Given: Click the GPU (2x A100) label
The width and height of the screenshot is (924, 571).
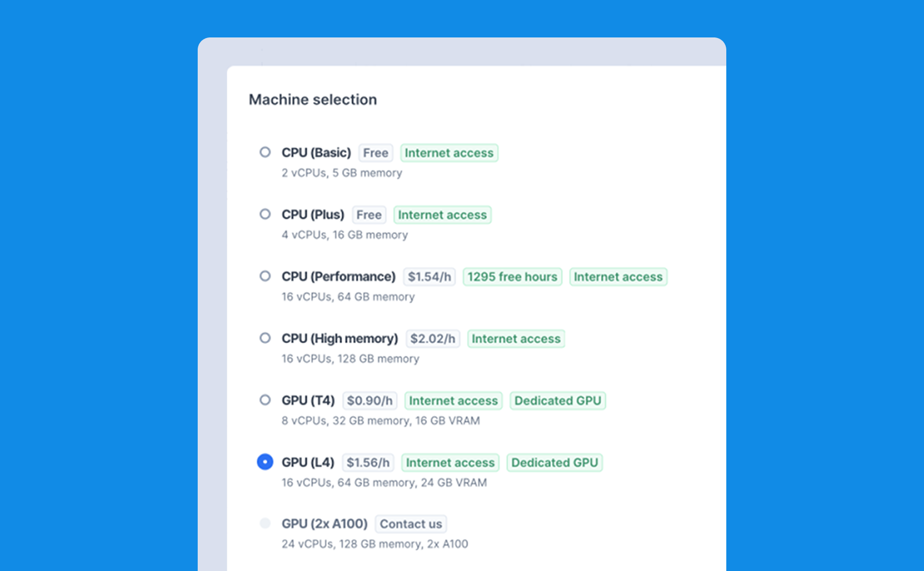Looking at the screenshot, I should 325,524.
